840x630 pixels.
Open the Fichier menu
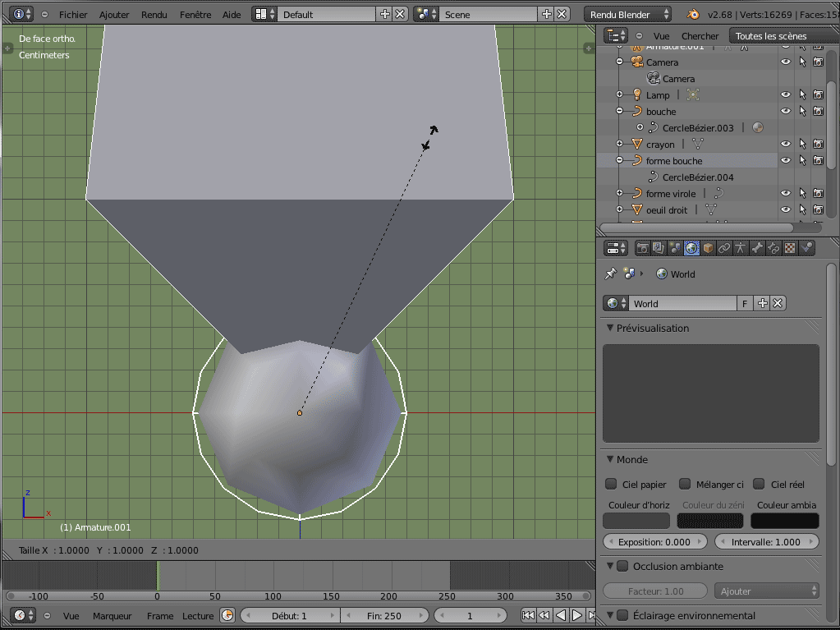point(73,15)
